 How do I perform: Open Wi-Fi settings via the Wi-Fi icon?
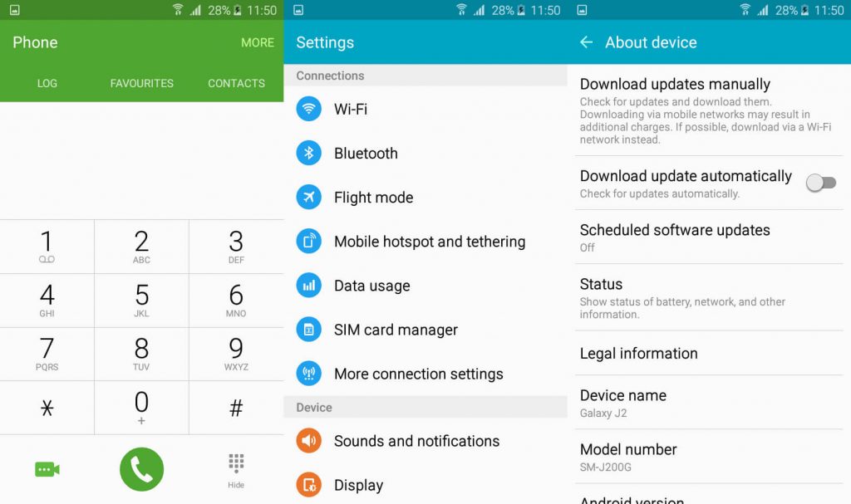(x=307, y=109)
